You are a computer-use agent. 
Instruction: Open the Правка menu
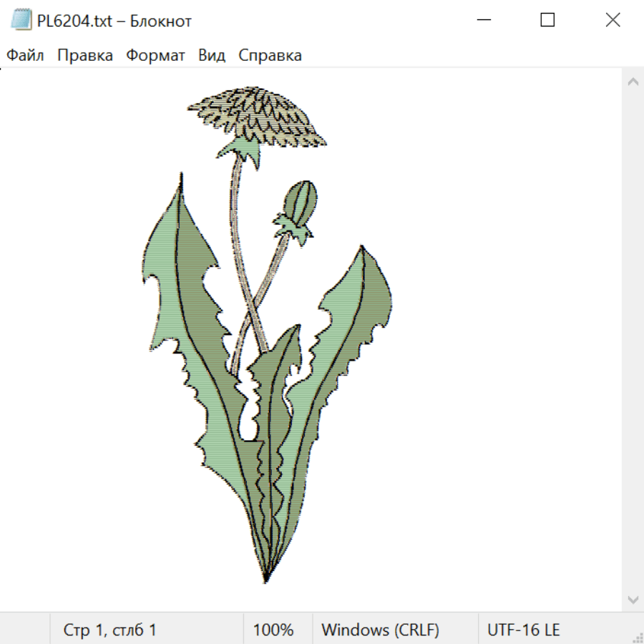tap(85, 55)
